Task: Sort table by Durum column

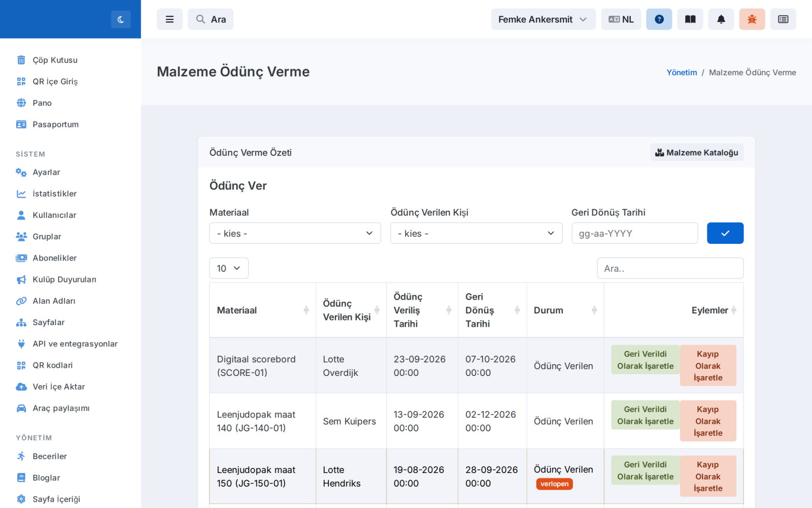Action: (x=565, y=310)
